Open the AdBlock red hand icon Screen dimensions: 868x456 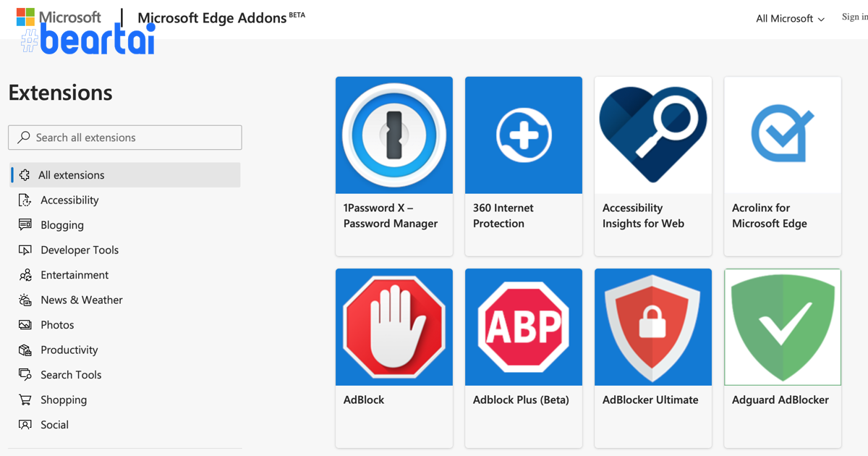point(394,327)
